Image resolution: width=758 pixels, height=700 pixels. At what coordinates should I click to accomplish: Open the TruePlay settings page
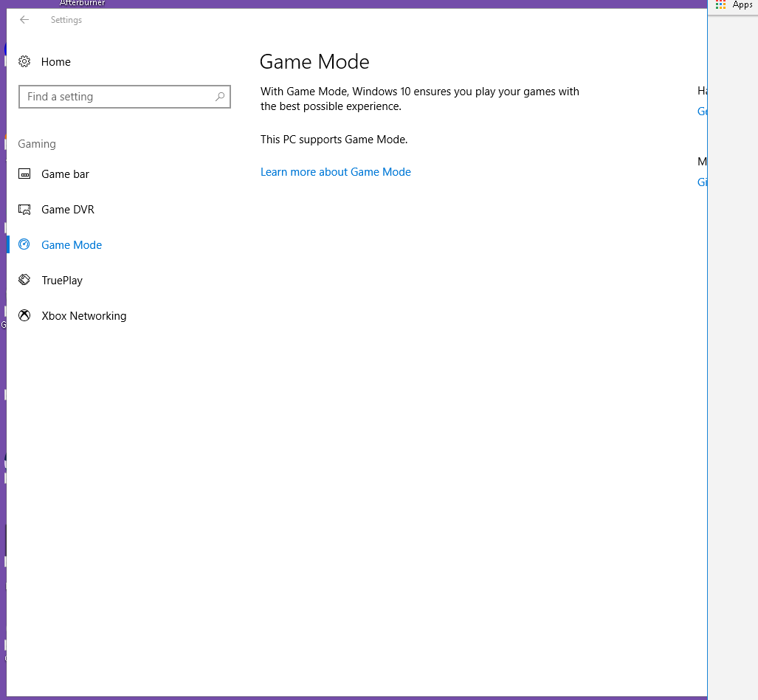click(x=63, y=280)
